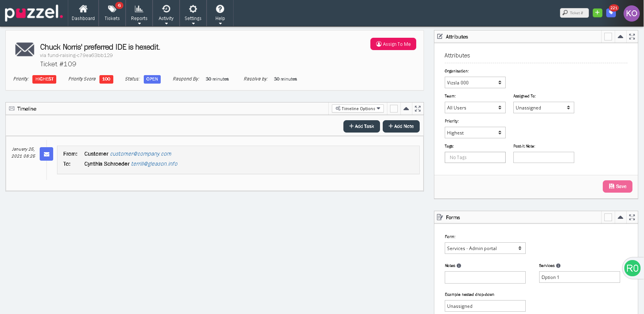
Task: Click the Post-It Note input field
Action: point(543,157)
